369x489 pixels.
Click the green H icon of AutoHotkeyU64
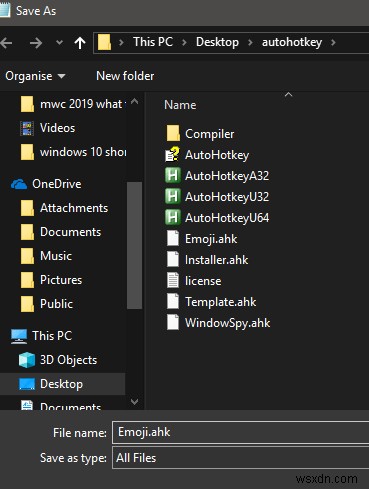173,217
